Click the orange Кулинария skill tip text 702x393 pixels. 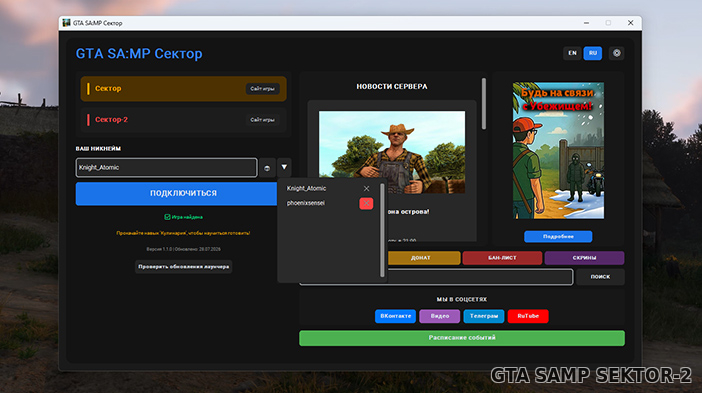(x=183, y=233)
